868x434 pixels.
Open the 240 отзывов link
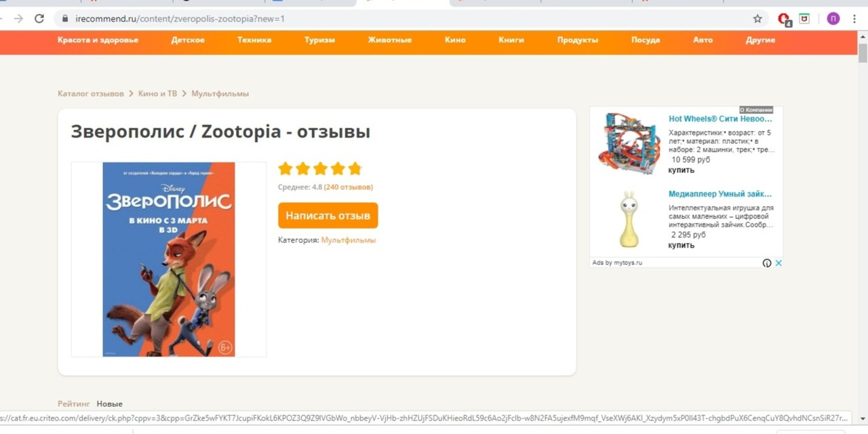coord(349,187)
